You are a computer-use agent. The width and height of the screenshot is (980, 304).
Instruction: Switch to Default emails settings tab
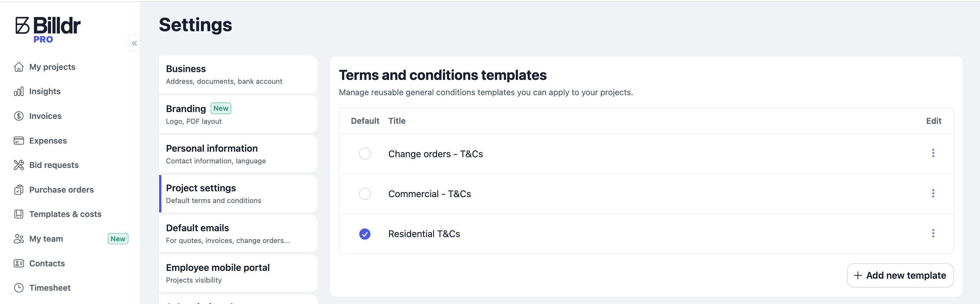tap(238, 234)
